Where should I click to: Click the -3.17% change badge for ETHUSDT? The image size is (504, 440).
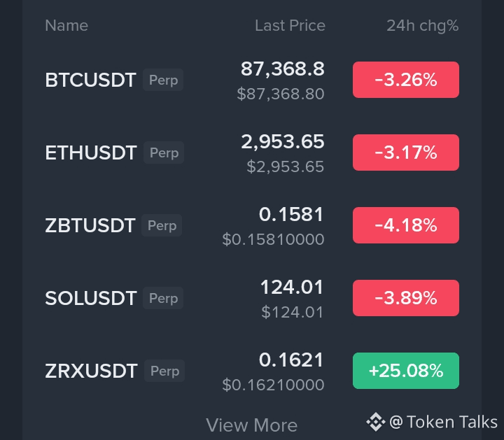406,152
